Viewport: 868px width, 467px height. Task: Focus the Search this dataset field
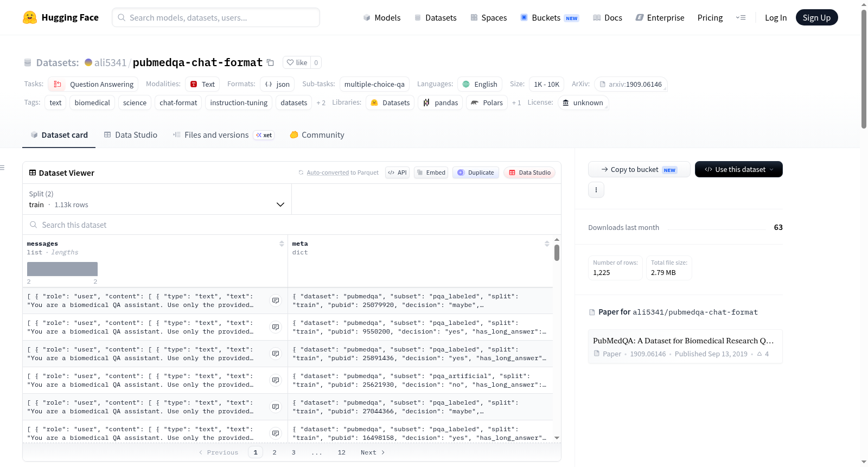click(292, 225)
